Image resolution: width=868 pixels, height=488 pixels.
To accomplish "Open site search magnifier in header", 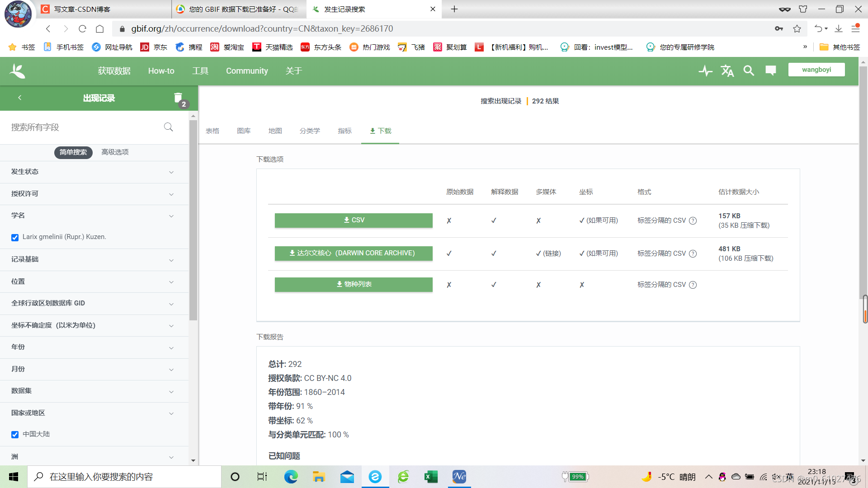I will click(x=749, y=71).
